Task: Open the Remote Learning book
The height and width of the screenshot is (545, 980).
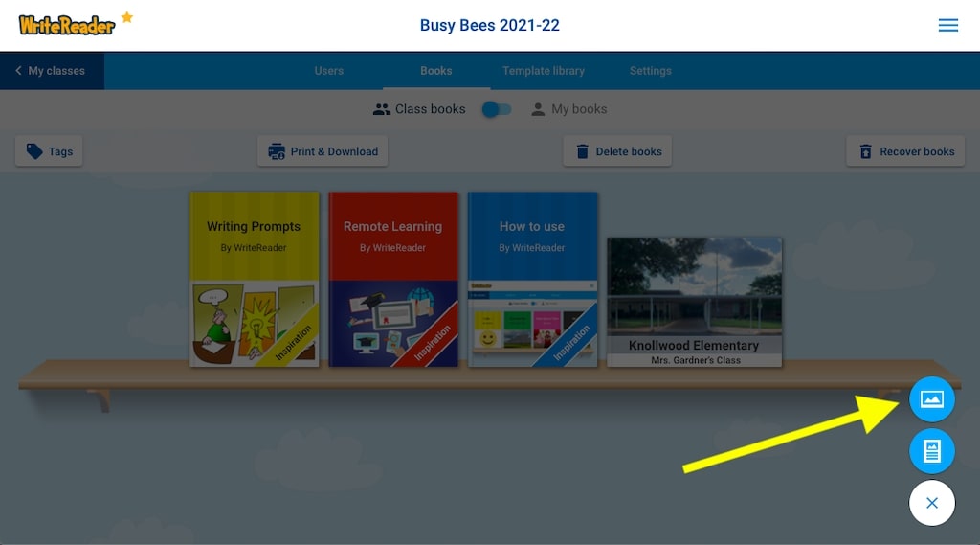Action: pyautogui.click(x=393, y=279)
